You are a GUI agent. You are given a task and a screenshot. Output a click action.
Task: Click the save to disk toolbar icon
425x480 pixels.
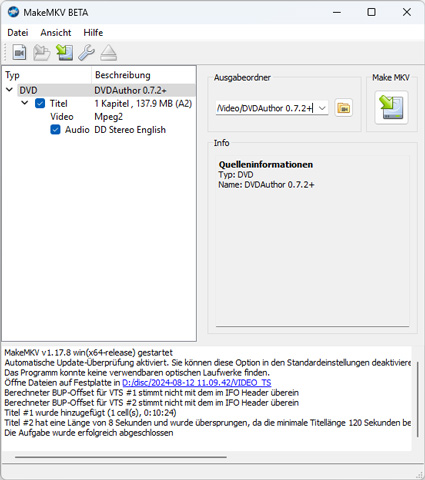point(65,52)
